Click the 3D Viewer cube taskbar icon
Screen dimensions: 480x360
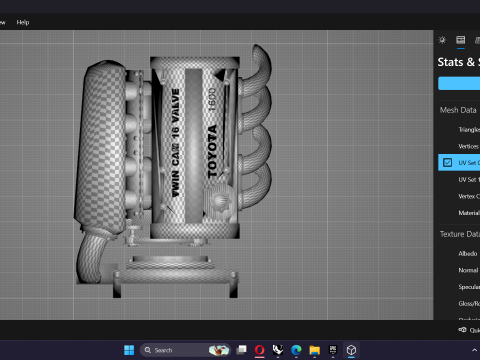(351, 350)
